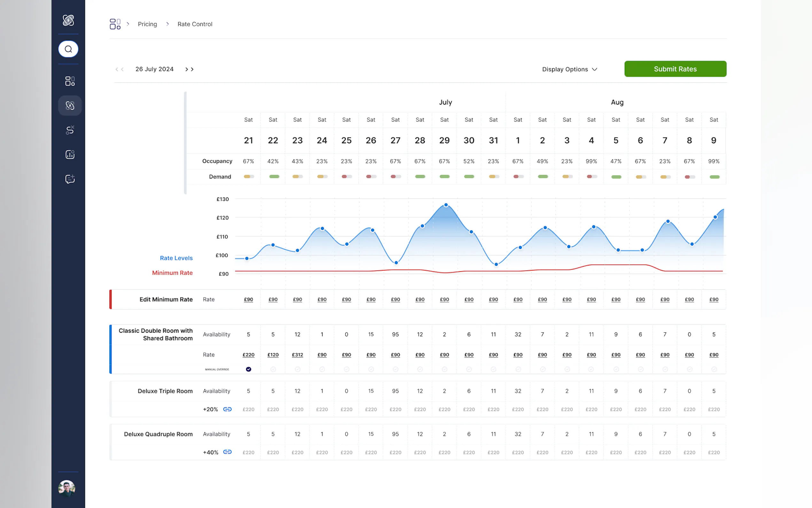The height and width of the screenshot is (508, 812).
Task: Click link icon beside +40% Deluxe Quadruple
Action: (227, 452)
